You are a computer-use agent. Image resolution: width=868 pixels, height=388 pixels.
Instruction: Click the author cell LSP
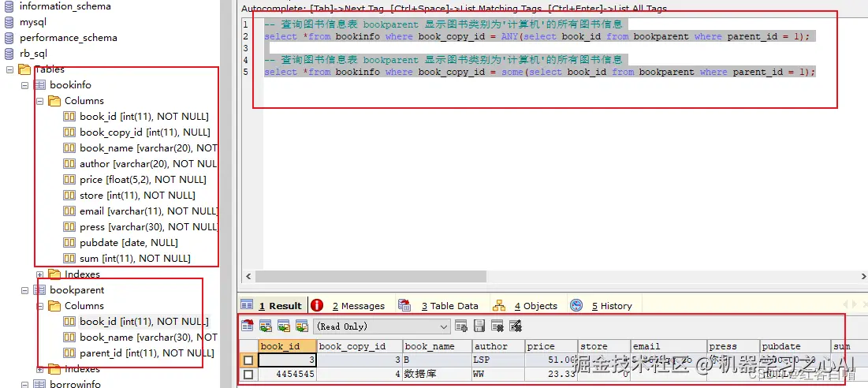pos(498,360)
